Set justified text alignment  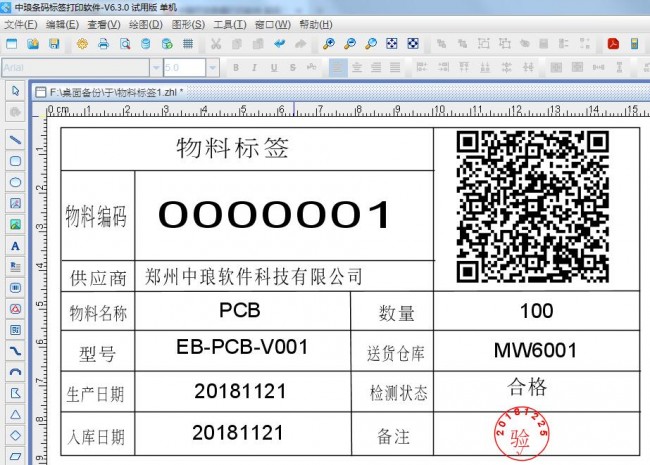[395, 67]
